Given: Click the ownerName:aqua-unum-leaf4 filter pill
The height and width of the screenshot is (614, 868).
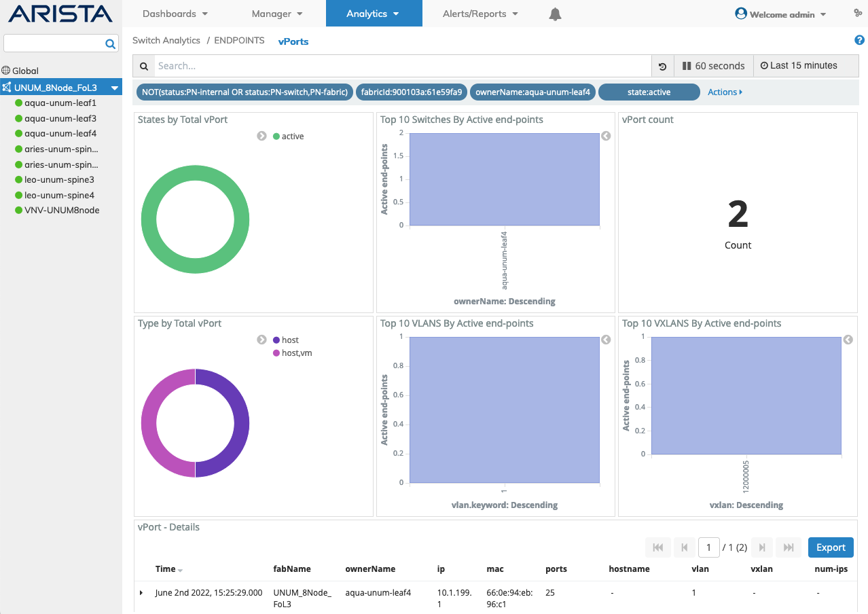Looking at the screenshot, I should coord(532,92).
